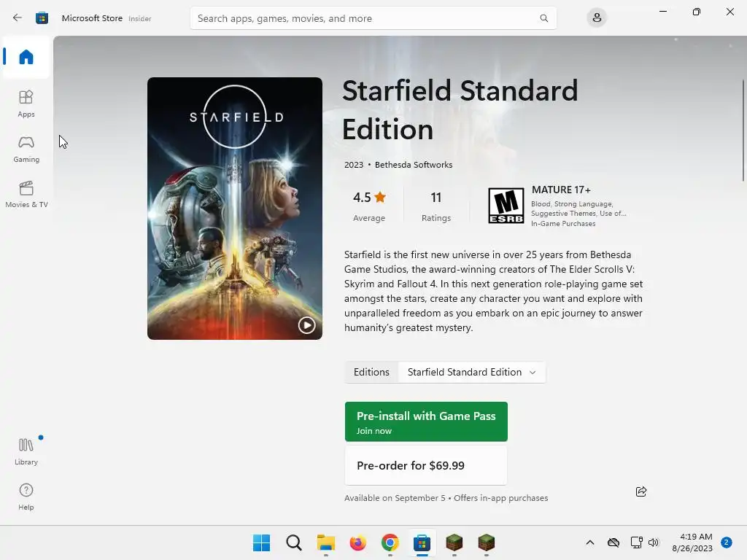Show hidden system tray icons chevron
Screen dimensions: 747x560
point(589,542)
